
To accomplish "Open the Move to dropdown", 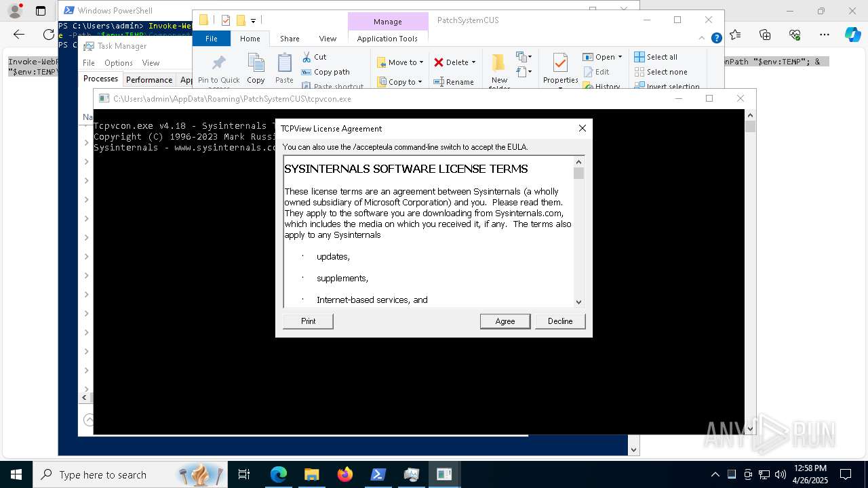I will 400,62.
